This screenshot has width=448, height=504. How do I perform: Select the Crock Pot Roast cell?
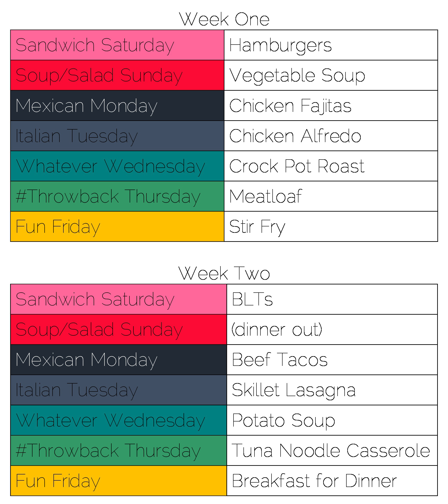(x=330, y=166)
